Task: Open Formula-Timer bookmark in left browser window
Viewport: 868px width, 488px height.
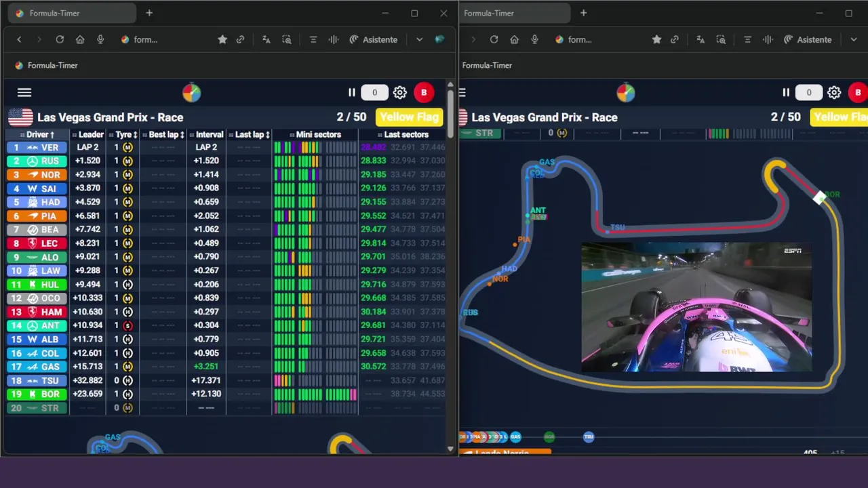Action: click(x=46, y=65)
